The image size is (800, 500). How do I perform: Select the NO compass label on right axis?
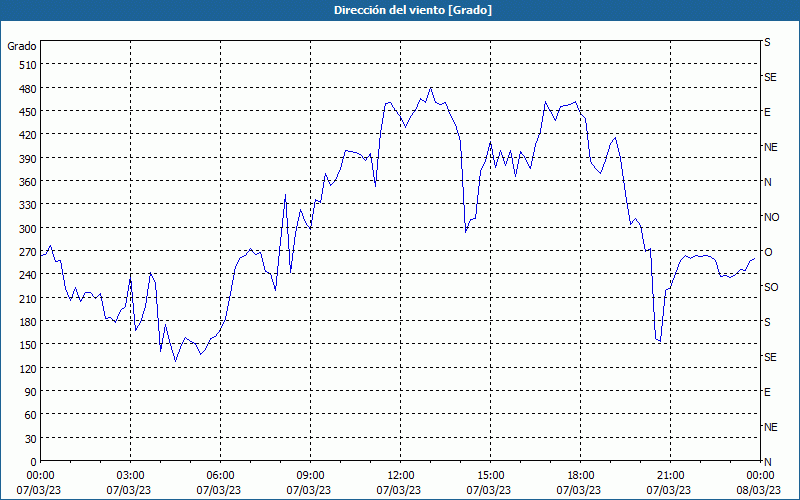pos(772,217)
